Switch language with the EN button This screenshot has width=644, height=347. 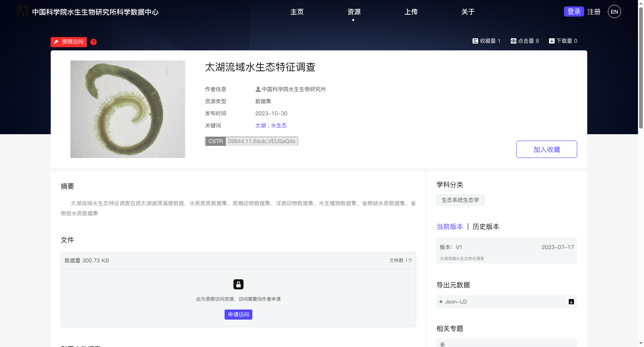614,12
